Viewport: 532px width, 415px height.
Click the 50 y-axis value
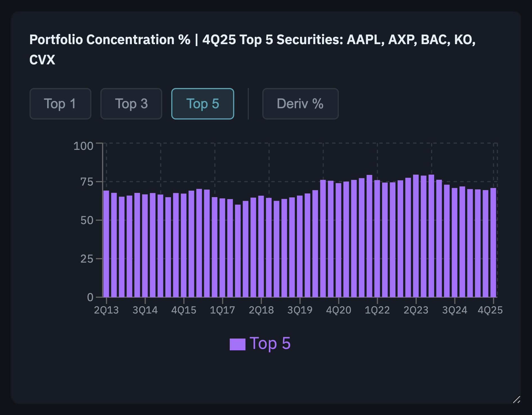coord(87,220)
